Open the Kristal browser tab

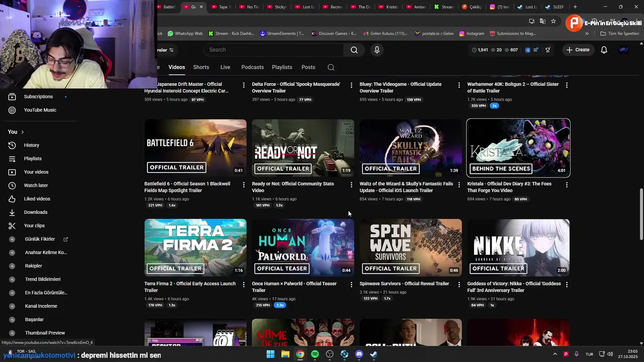387,7
